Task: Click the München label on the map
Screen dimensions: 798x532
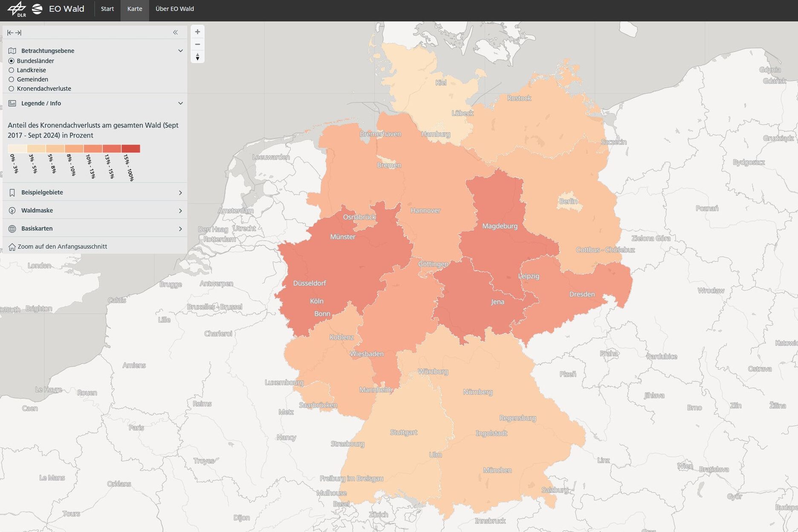Action: [497, 470]
